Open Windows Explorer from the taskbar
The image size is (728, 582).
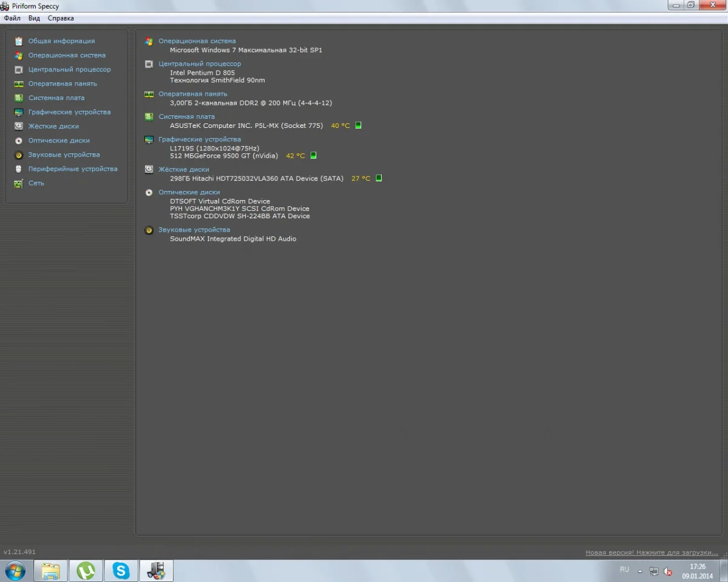50,571
